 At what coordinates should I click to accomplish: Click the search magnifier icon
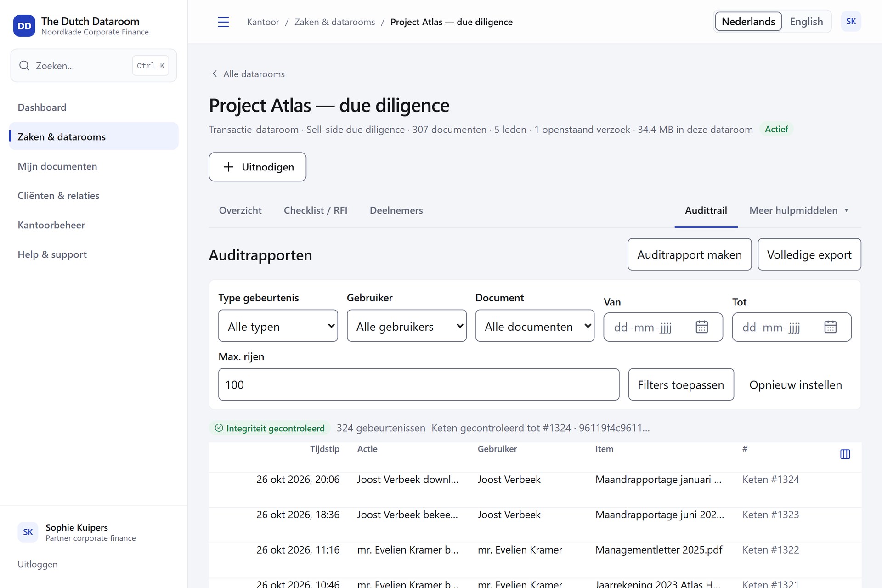(24, 66)
